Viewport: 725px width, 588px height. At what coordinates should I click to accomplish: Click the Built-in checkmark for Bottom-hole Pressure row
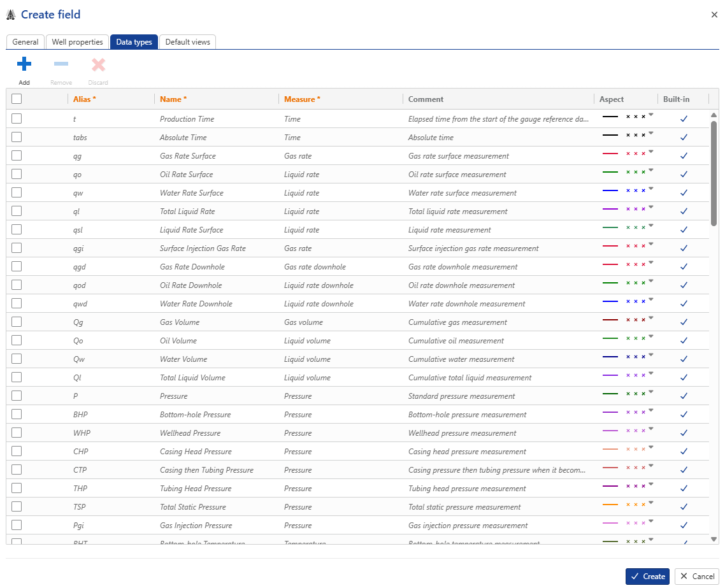(x=684, y=414)
